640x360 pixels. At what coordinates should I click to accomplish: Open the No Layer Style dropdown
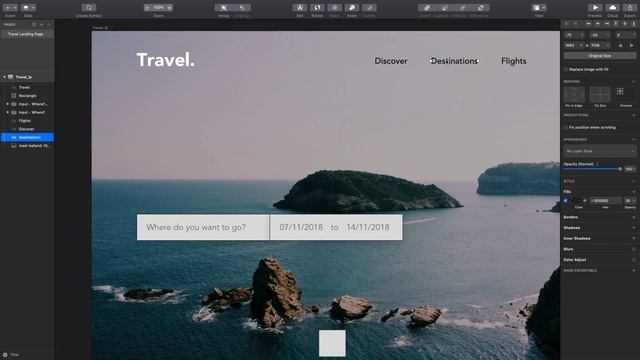[x=600, y=151]
